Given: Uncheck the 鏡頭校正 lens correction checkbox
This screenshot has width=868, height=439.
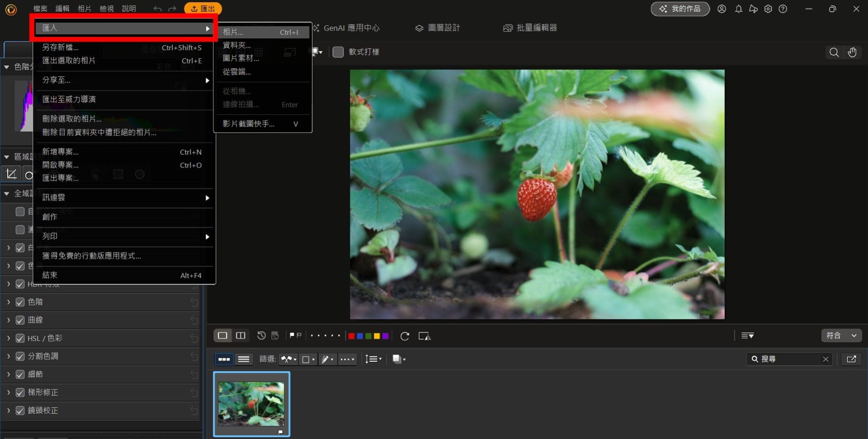Looking at the screenshot, I should click(x=20, y=410).
